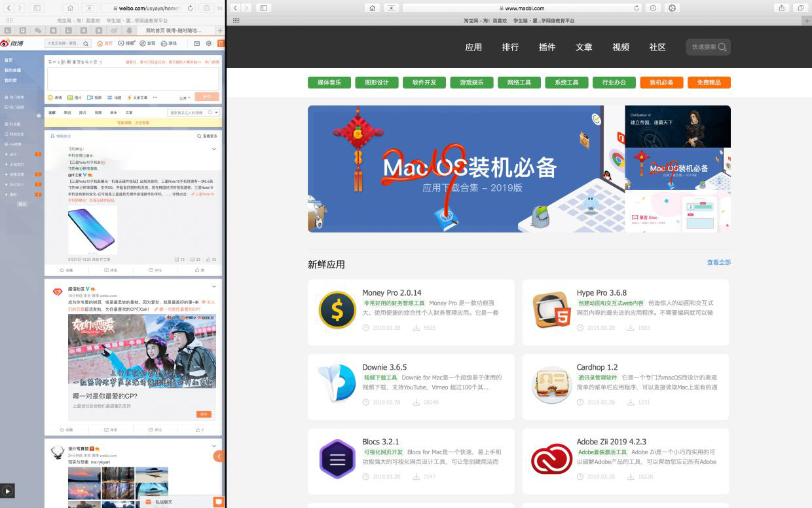
Task: Open more options (…) in Weibo composer
Action: (x=155, y=97)
